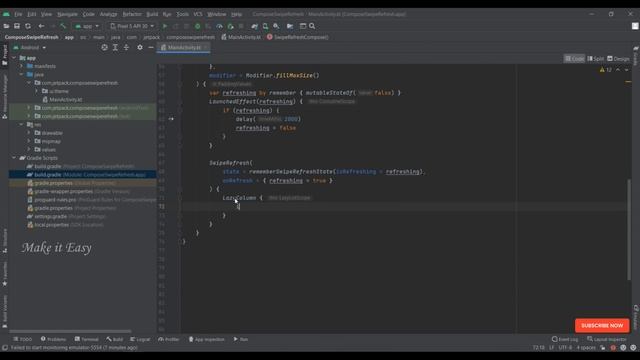Expand the mipmap folder
Image resolution: width=640 pixels, height=360 pixels.
pos(29,141)
